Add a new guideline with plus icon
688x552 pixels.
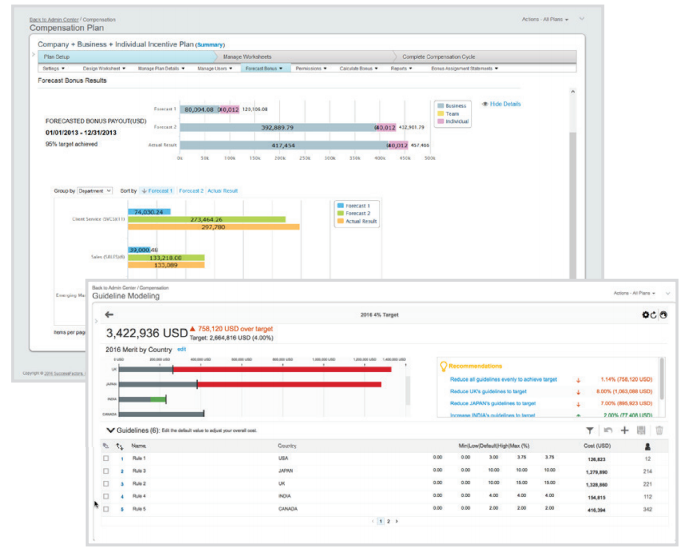pos(624,429)
